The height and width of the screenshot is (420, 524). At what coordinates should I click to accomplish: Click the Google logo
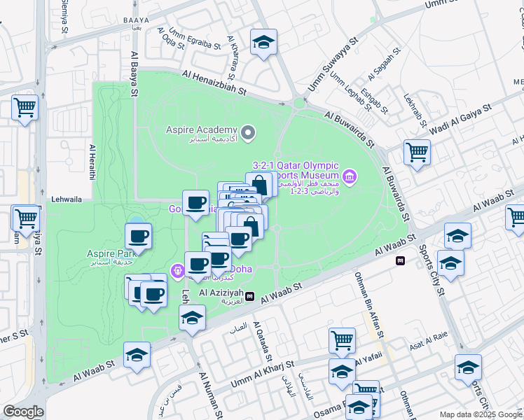pyautogui.click(x=24, y=412)
